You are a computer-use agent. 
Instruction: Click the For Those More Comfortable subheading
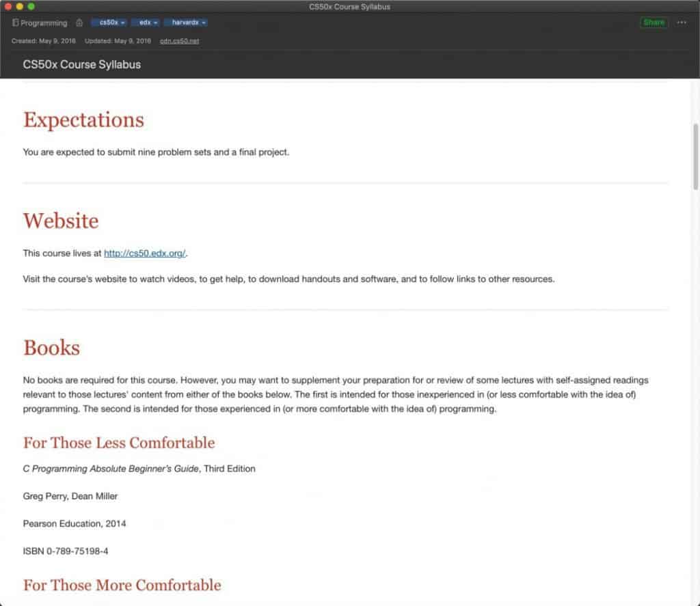[x=122, y=585]
